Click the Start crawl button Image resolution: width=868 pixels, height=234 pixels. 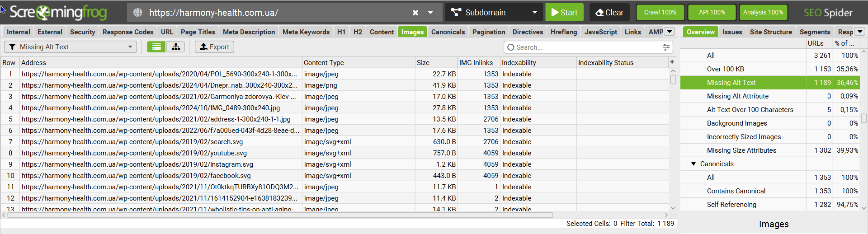(564, 13)
